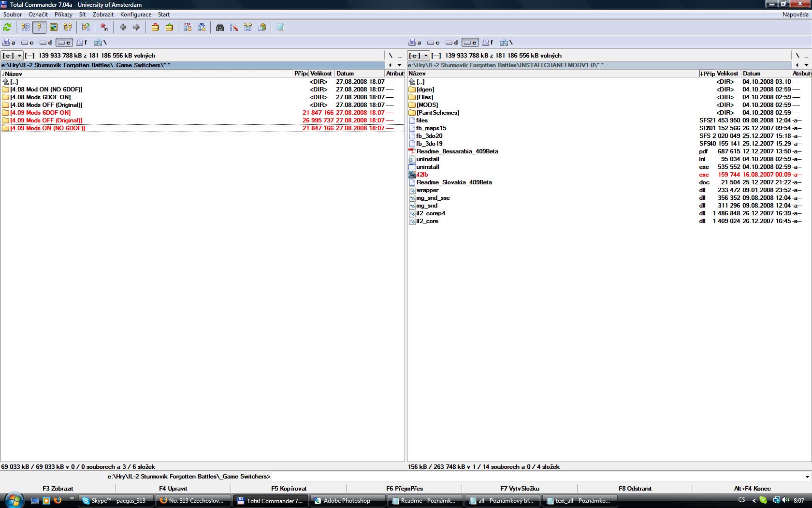Select drive c in the left panel
Viewport: 812px width, 508px height.
click(x=28, y=43)
